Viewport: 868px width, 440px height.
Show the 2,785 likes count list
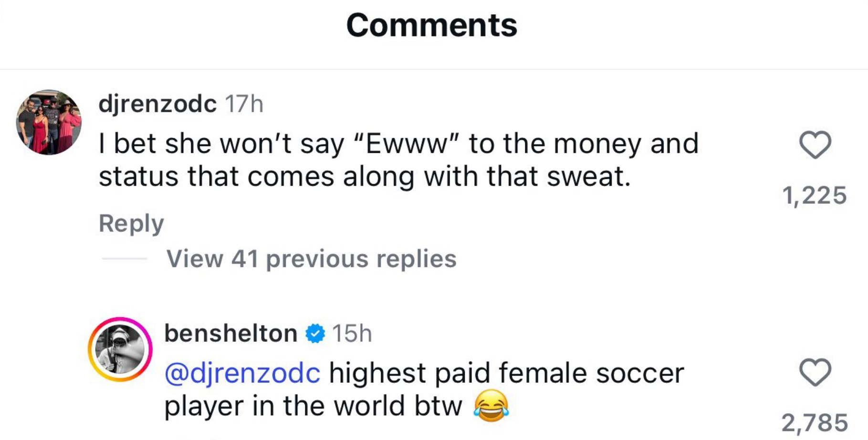(x=814, y=423)
